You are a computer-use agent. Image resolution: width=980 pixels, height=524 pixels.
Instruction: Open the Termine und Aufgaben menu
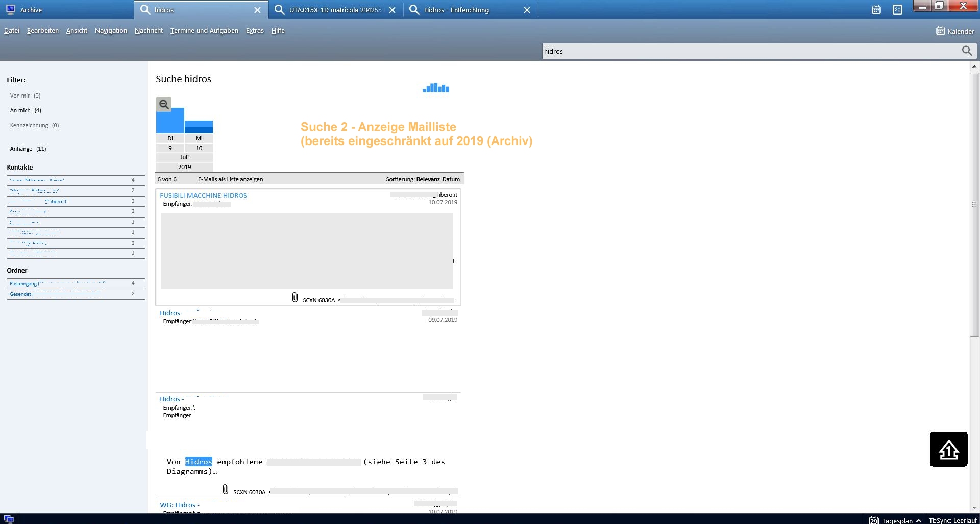click(x=204, y=31)
